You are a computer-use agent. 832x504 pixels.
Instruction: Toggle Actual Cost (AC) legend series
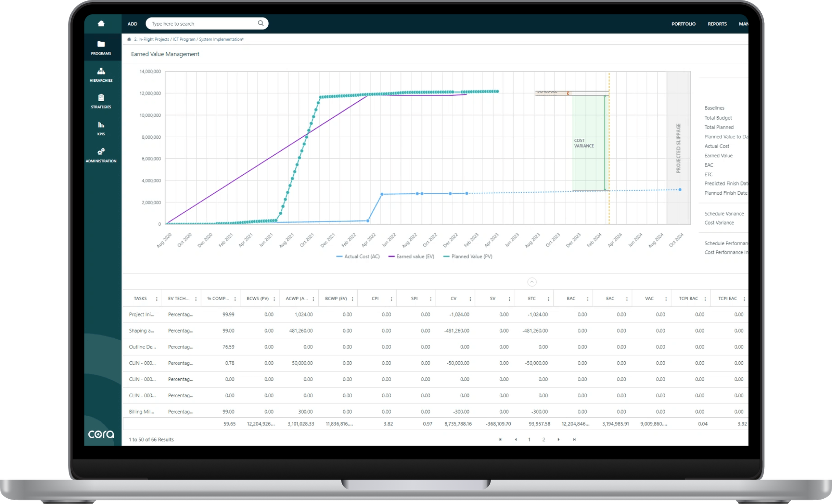[358, 257]
